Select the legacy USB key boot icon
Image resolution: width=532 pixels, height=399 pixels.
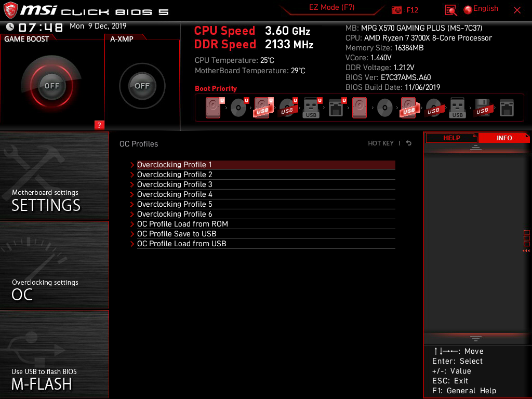pos(457,108)
